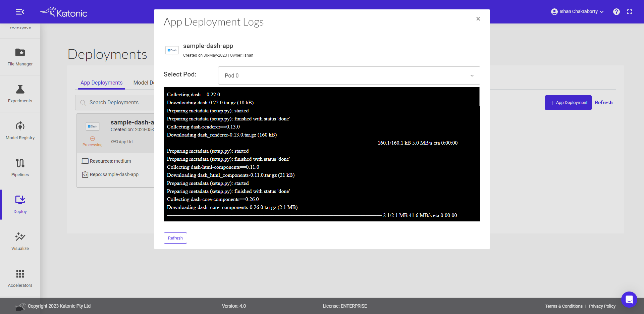
Task: Click 'Version: 4.0' in footer
Action: coord(234,306)
